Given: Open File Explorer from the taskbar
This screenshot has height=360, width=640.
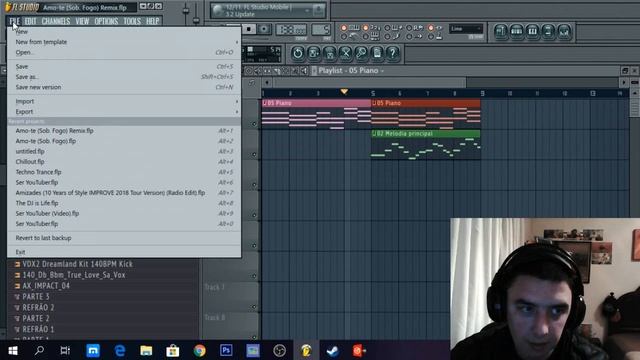Looking at the screenshot, I should click(146, 350).
